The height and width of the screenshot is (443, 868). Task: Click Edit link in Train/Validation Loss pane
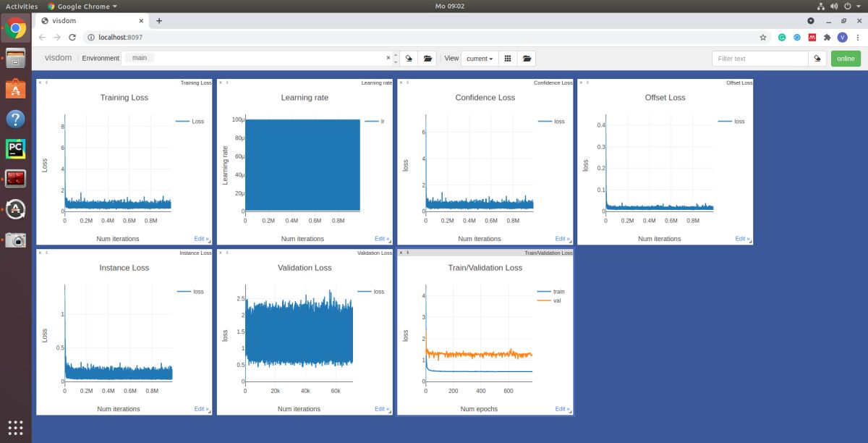coord(561,409)
